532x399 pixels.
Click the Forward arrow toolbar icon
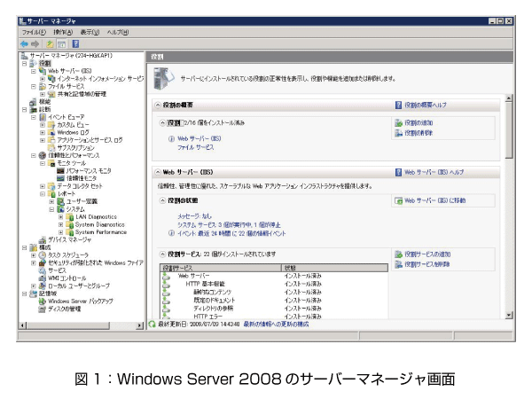point(35,43)
